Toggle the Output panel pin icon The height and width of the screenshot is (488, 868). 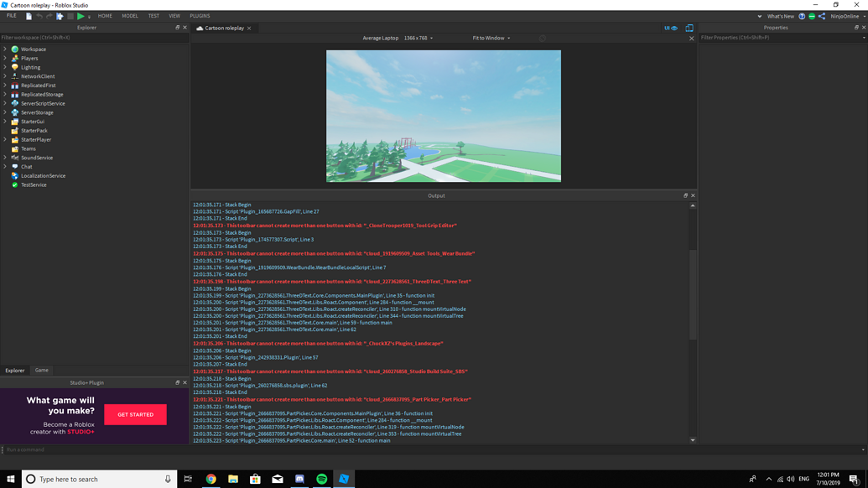tap(685, 195)
